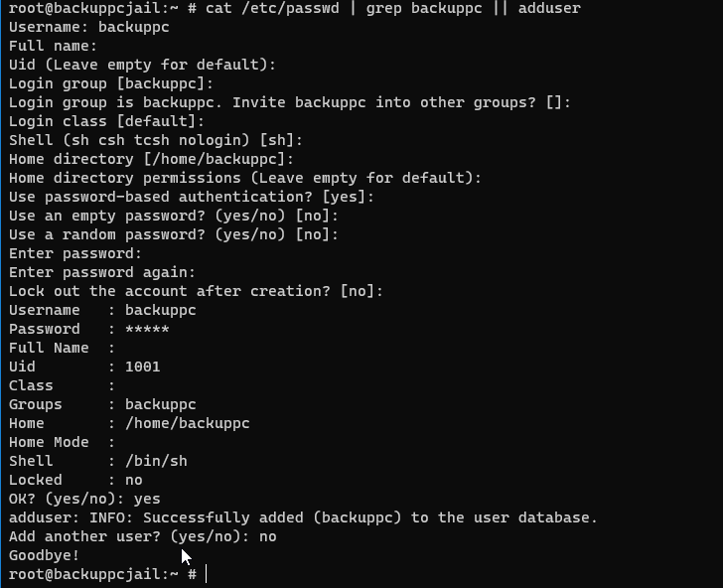Click the 'Goodbye!' output text

[44, 555]
